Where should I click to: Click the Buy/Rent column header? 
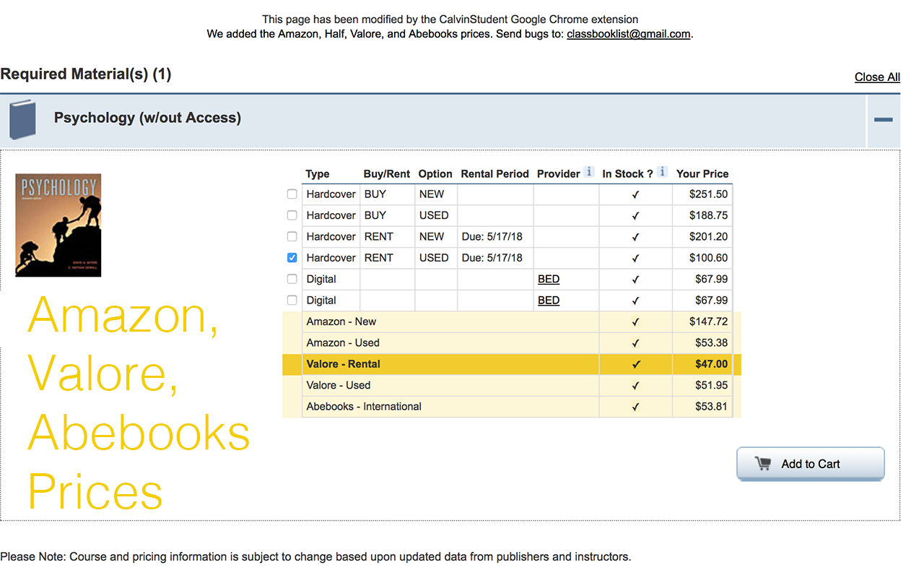pyautogui.click(x=387, y=173)
